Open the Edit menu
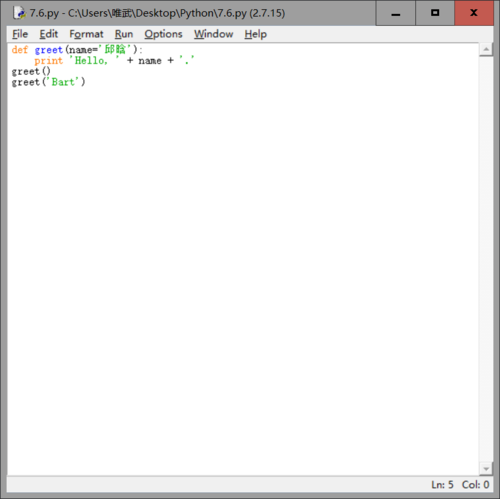This screenshot has width=500, height=499. coord(49,34)
